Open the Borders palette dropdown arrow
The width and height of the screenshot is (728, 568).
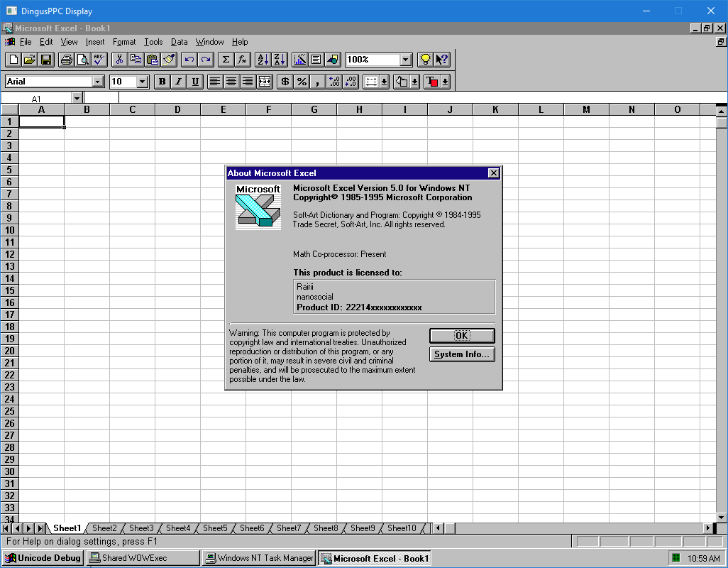pos(384,82)
